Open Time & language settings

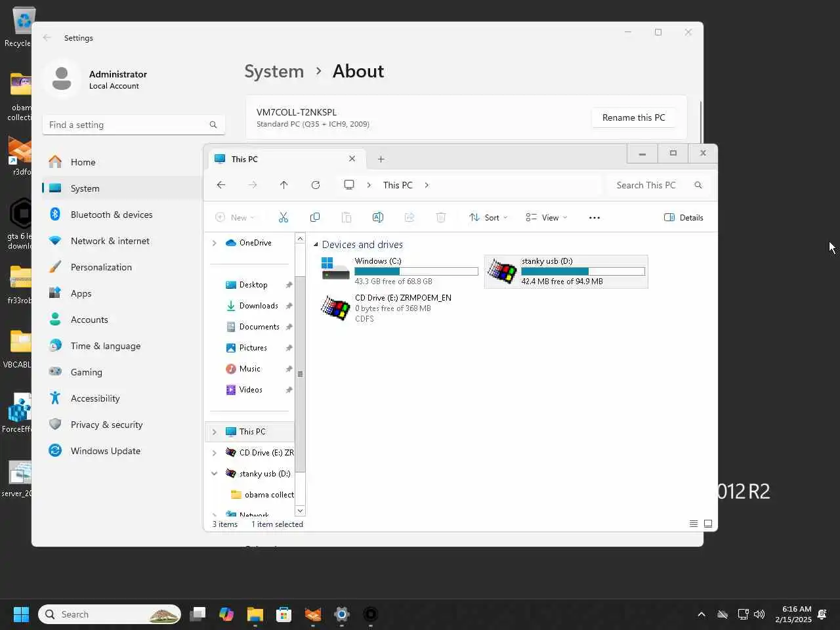[122, 346]
